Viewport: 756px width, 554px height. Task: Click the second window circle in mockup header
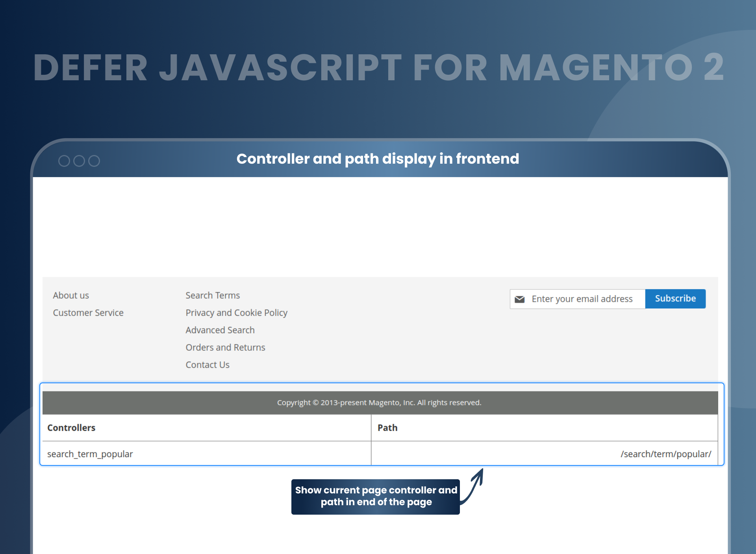[79, 161]
